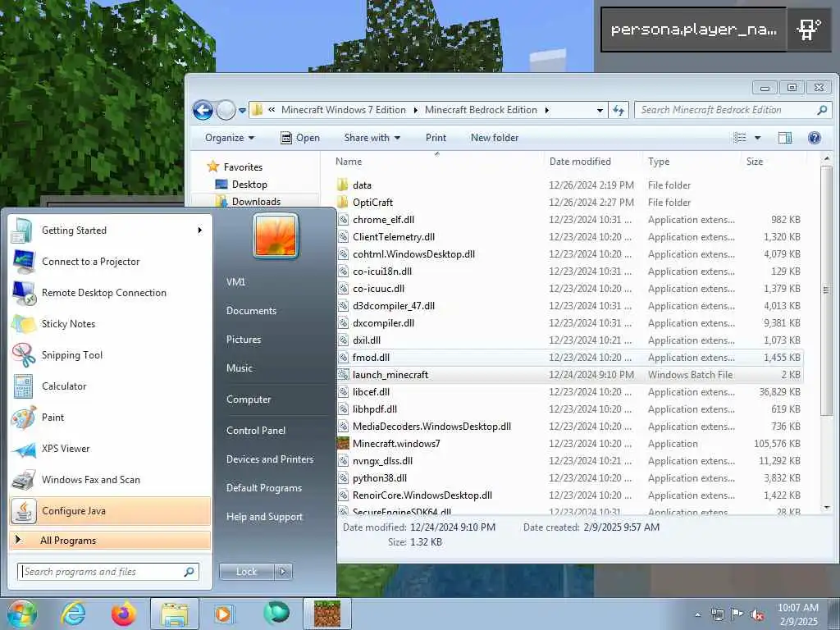Switch to Minecraft taskbar button

[326, 614]
